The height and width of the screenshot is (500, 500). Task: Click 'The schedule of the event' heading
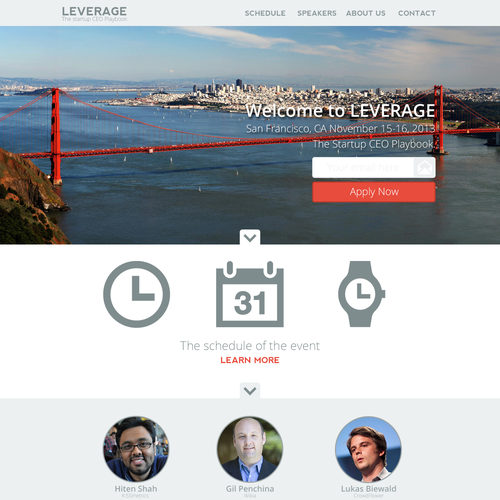[x=250, y=346]
